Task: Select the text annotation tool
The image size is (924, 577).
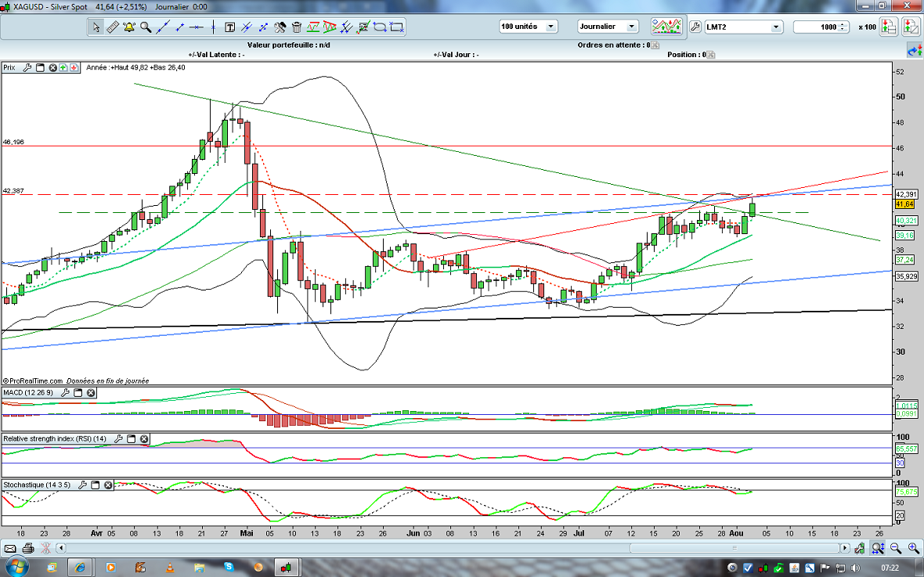Action: [x=230, y=27]
